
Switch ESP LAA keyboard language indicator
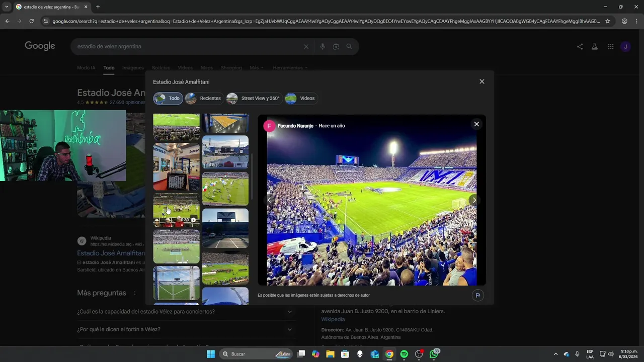(x=590, y=354)
